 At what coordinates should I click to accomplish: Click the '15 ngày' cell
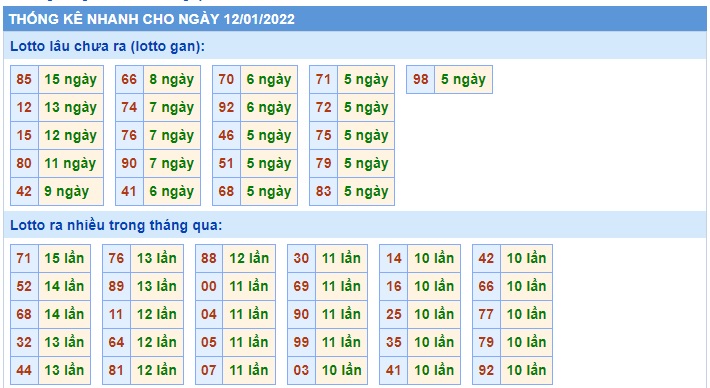point(71,79)
